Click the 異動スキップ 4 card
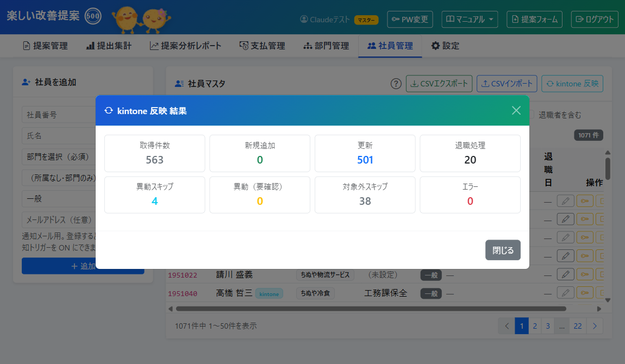This screenshot has width=625, height=364. coord(155,194)
